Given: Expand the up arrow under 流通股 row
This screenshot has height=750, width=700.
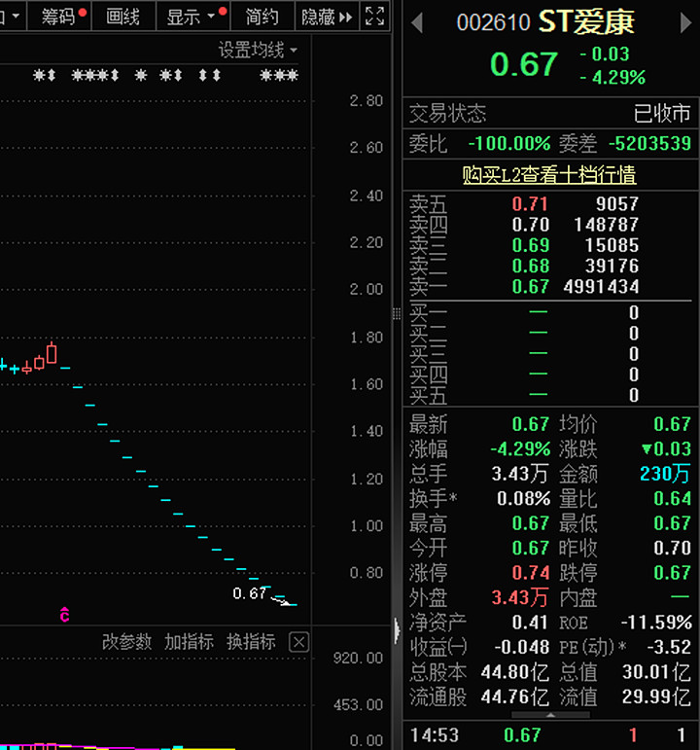Looking at the screenshot, I should pos(550,715).
